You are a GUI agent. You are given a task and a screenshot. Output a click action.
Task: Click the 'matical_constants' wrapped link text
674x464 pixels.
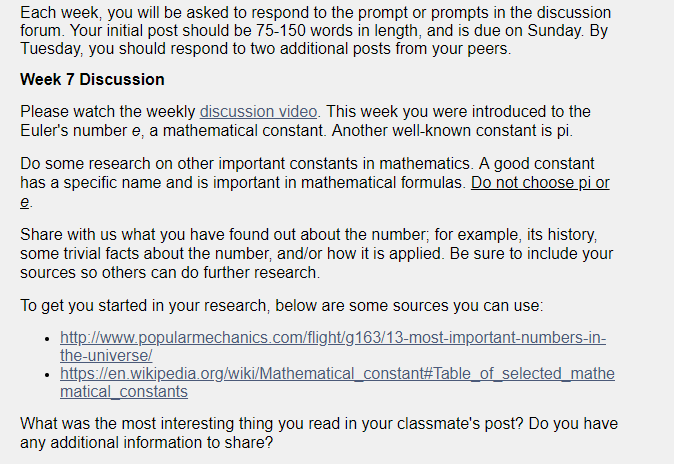[x=124, y=392]
